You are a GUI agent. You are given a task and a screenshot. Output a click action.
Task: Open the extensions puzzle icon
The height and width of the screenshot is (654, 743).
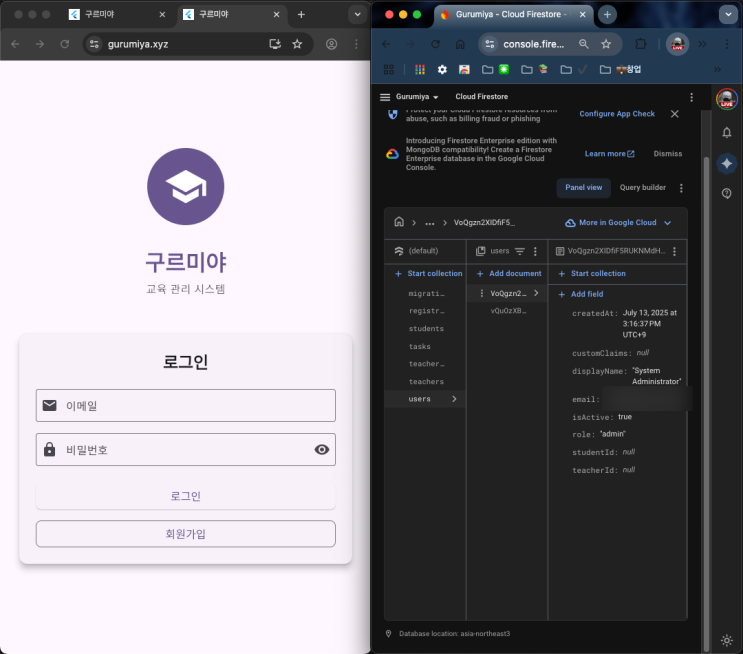pyautogui.click(x=641, y=44)
